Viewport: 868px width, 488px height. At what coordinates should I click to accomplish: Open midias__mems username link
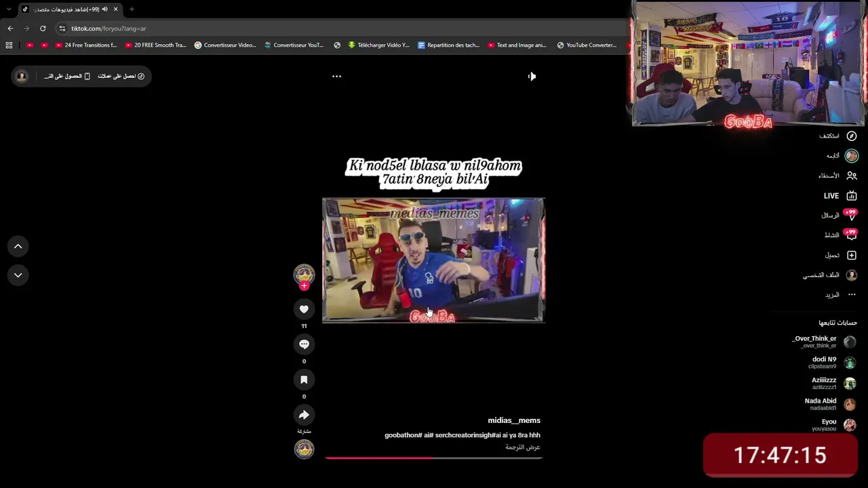point(514,421)
